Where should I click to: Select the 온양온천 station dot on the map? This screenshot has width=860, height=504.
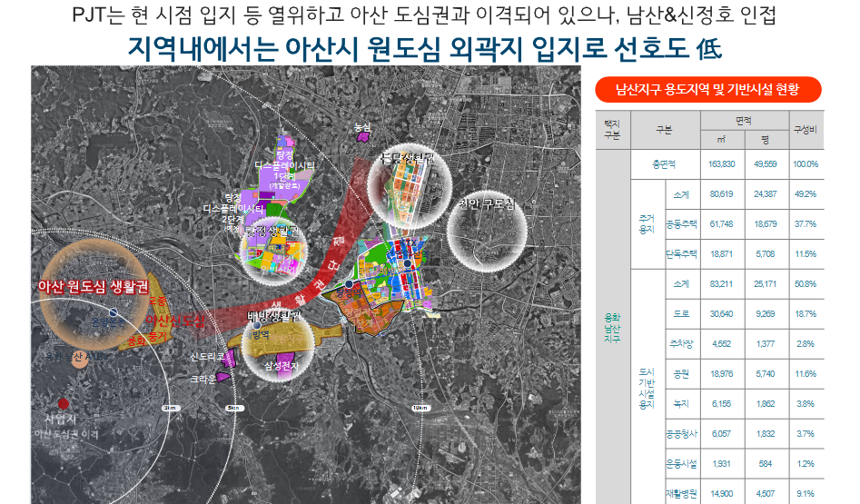[113, 312]
